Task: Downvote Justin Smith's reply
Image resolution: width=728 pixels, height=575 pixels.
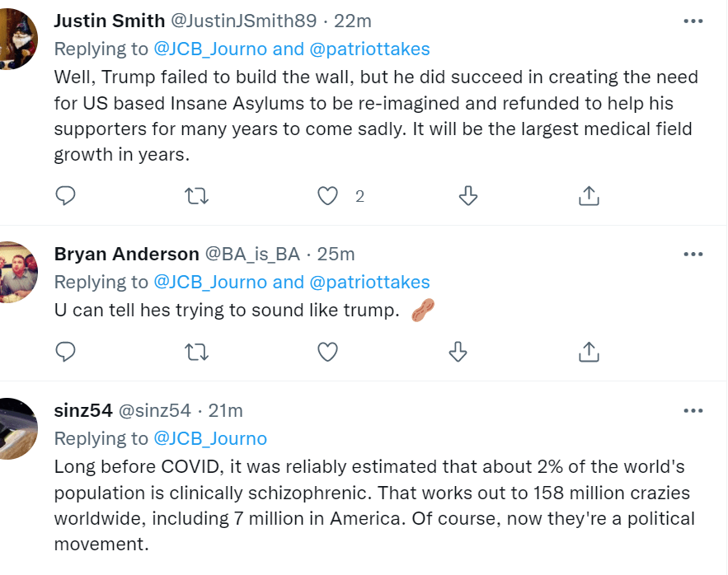Action: [467, 195]
